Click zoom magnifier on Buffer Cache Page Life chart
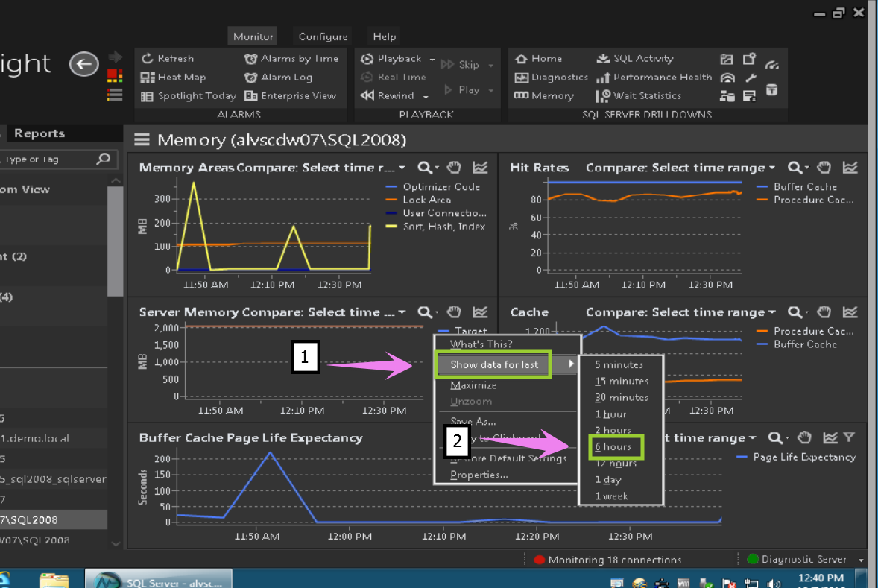This screenshot has width=878, height=588. pos(776,438)
